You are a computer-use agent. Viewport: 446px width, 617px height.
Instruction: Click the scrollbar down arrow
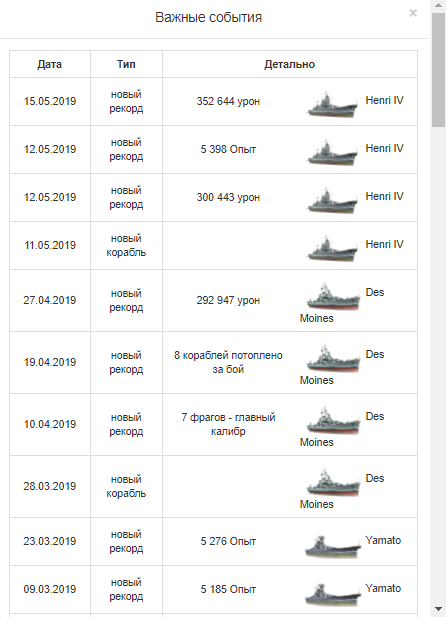[438, 610]
